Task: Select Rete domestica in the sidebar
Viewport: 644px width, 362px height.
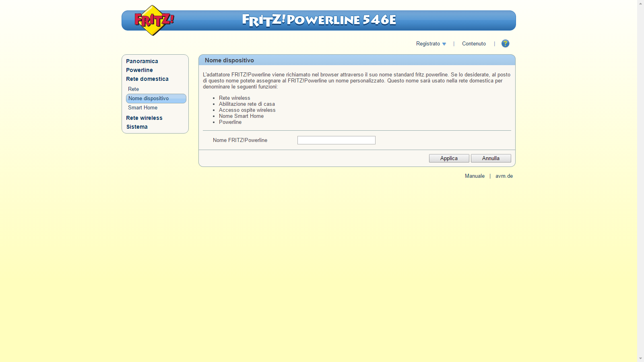Action: 147,79
